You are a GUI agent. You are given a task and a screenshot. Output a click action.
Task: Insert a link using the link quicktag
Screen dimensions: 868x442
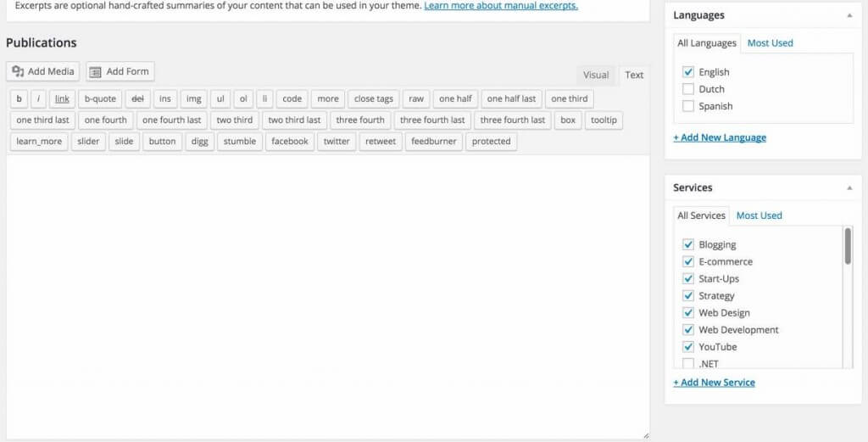(62, 99)
